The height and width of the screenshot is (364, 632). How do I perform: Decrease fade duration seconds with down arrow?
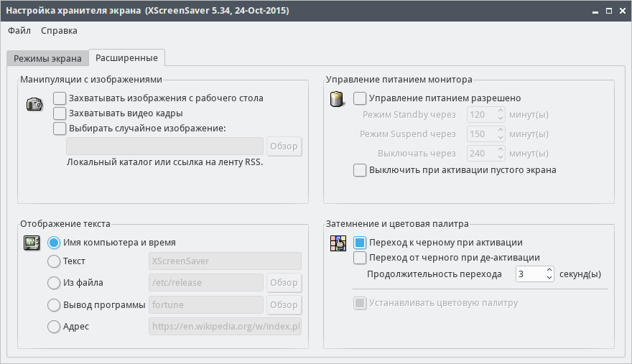(x=549, y=278)
